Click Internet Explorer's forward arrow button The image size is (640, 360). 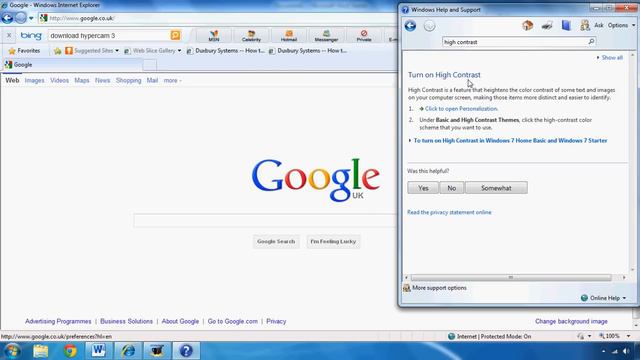pyautogui.click(x=20, y=18)
